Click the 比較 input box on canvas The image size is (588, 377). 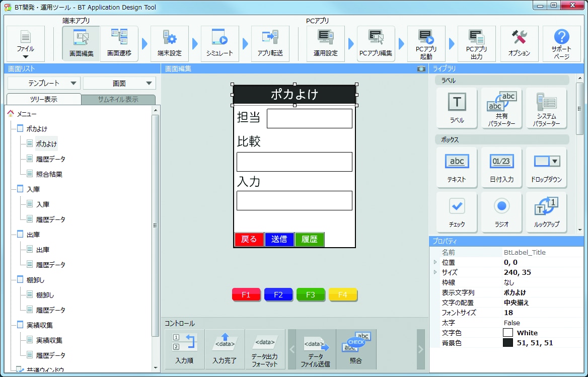(x=295, y=162)
